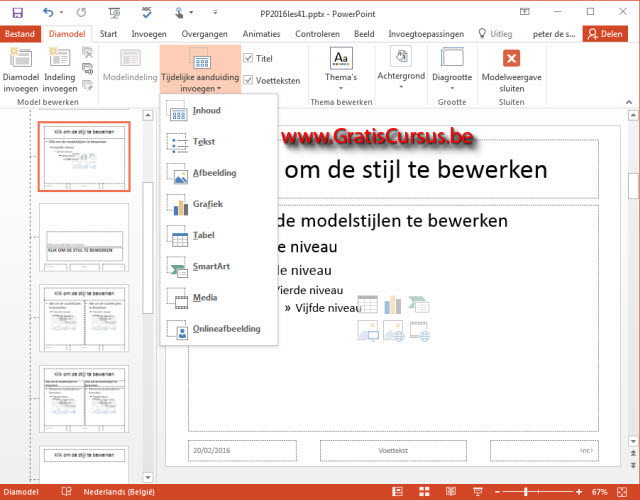Select two-content layout thumbnail
The width and height of the screenshot is (640, 500).
tap(84, 318)
